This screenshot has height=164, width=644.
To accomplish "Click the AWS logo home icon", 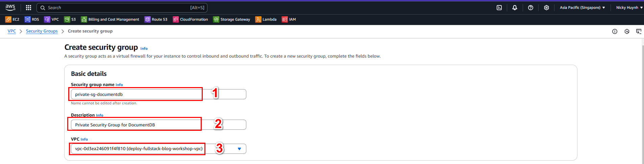I will [x=10, y=7].
